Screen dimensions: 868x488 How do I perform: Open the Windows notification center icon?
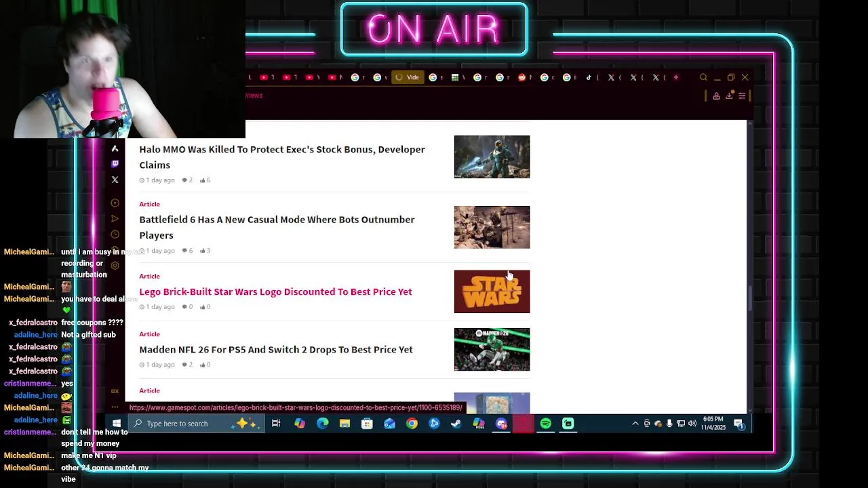pos(738,424)
